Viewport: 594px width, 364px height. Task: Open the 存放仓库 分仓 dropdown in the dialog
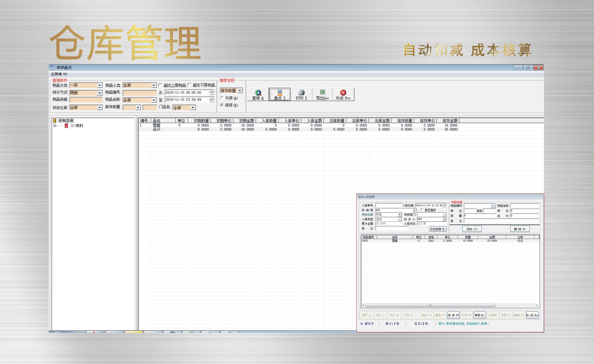[x=400, y=214]
